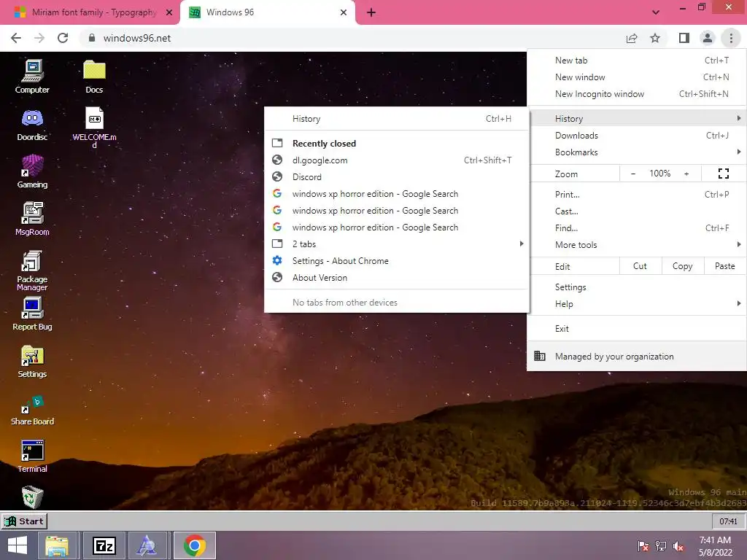Viewport: 747px width, 560px height.
Task: Open the WELCOME.md file icon
Action: [94, 127]
